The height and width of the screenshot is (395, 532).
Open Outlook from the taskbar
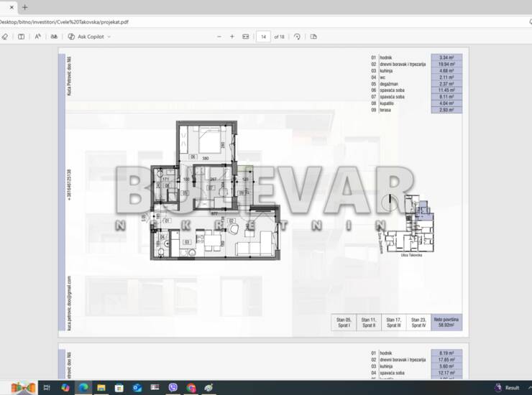(137, 388)
